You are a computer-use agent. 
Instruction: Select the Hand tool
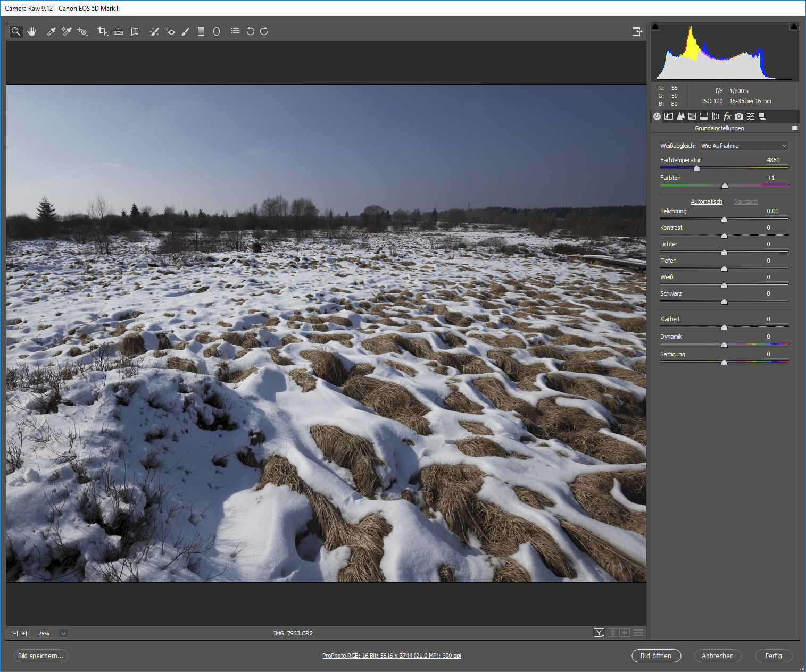(32, 31)
